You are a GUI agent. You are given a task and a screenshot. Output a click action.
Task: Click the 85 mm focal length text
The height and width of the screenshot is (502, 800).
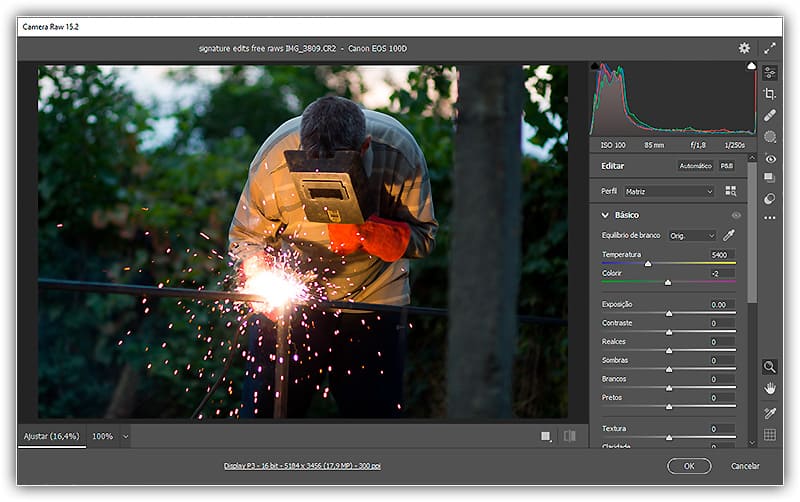[654, 145]
